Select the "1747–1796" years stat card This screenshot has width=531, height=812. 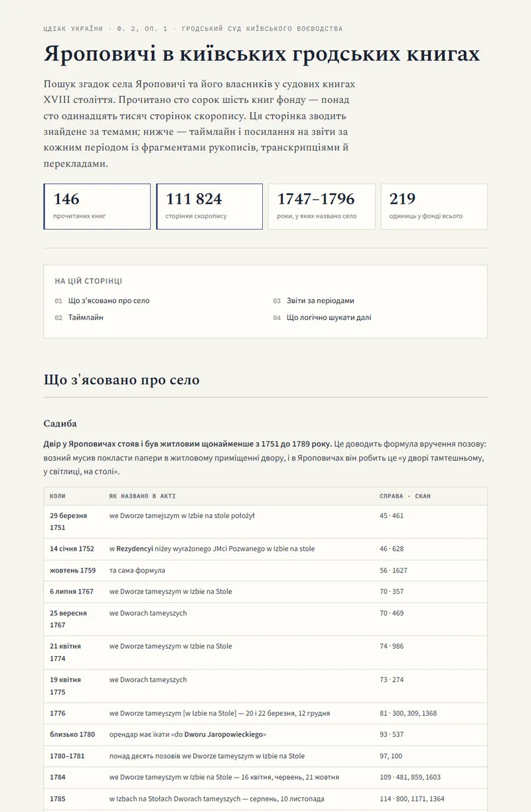322,206
